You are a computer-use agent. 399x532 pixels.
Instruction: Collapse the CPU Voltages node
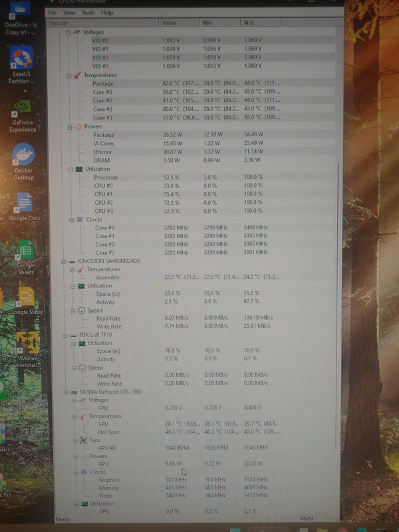pos(68,33)
